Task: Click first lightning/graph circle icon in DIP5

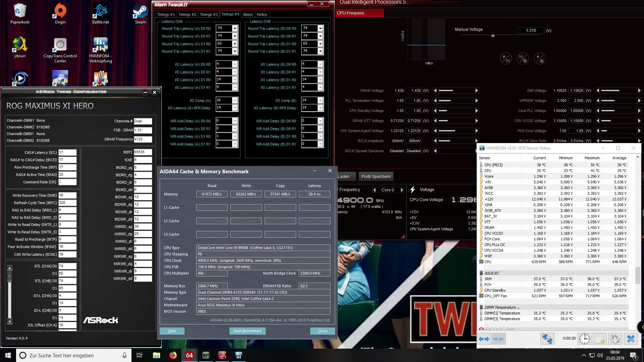Action: coord(506,59)
